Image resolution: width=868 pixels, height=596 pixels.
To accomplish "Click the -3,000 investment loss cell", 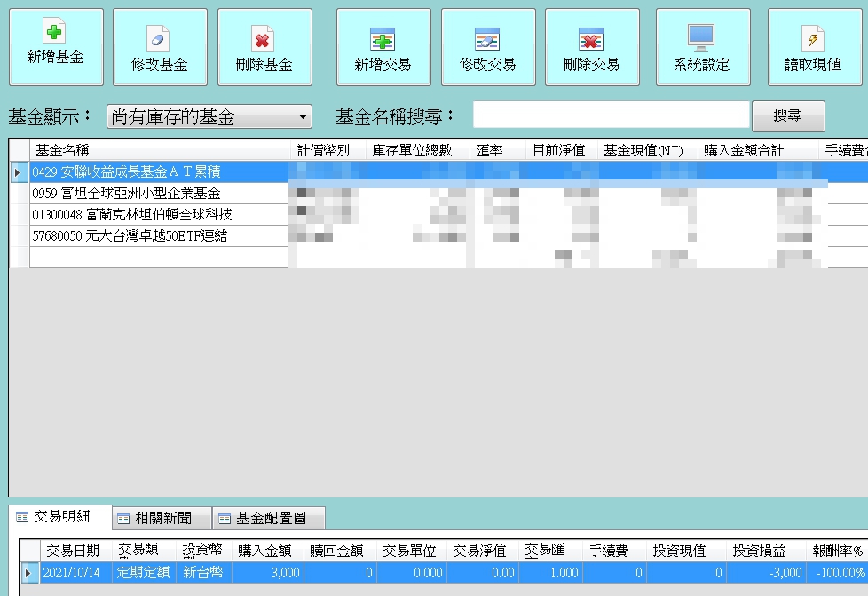I will (766, 572).
